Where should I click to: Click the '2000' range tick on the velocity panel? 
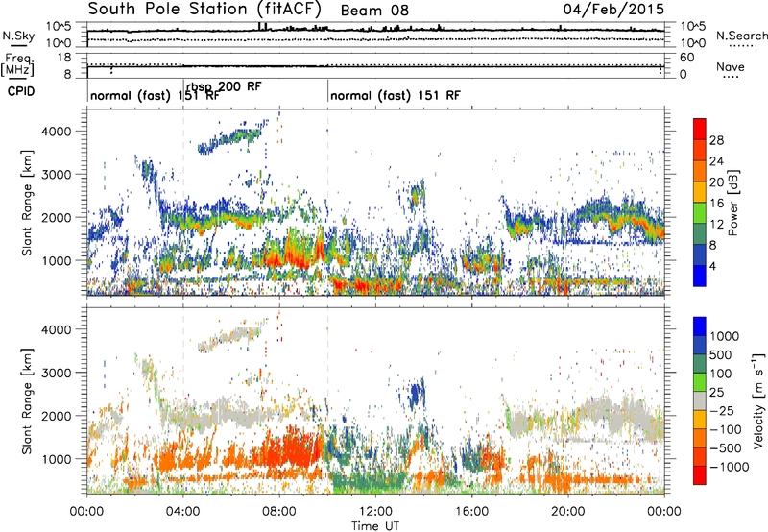coord(57,416)
